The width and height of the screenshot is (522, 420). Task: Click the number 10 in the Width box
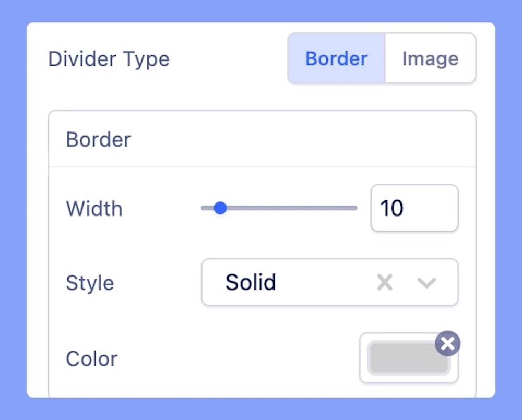(x=391, y=209)
